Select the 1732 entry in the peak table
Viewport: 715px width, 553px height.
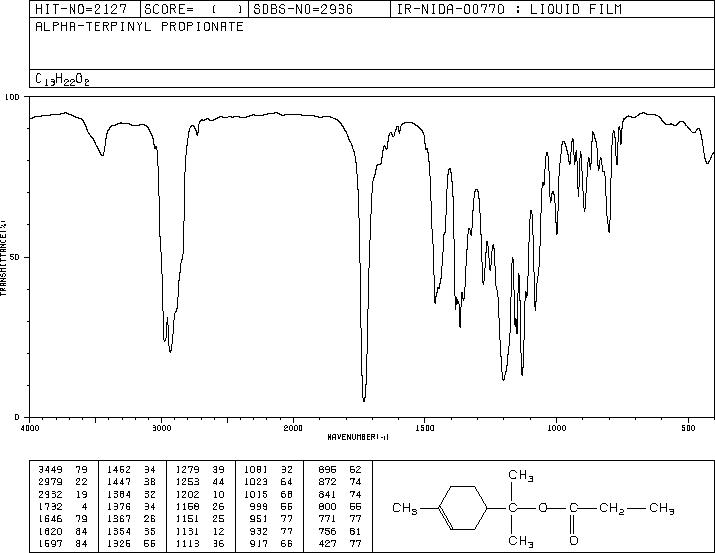[51, 506]
